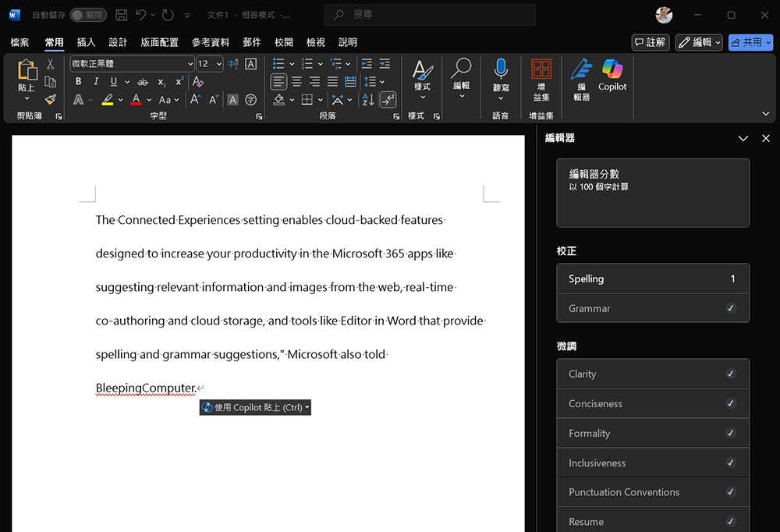Apply Superscript formatting
The height and width of the screenshot is (532, 780).
pyautogui.click(x=179, y=82)
